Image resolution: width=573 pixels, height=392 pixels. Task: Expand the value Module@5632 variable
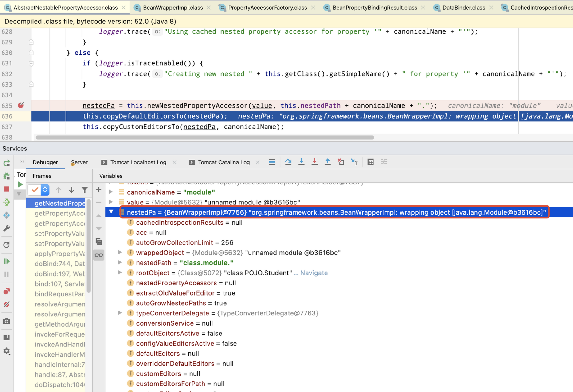point(111,202)
